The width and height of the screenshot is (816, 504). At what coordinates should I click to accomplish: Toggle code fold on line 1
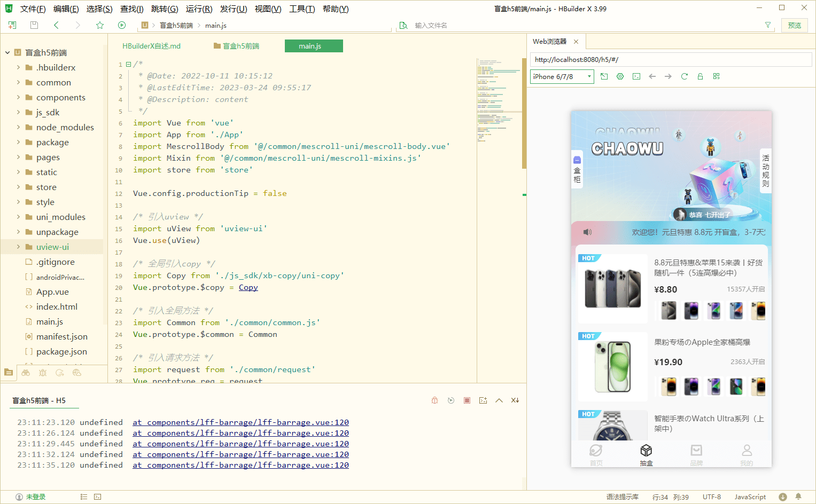click(128, 64)
